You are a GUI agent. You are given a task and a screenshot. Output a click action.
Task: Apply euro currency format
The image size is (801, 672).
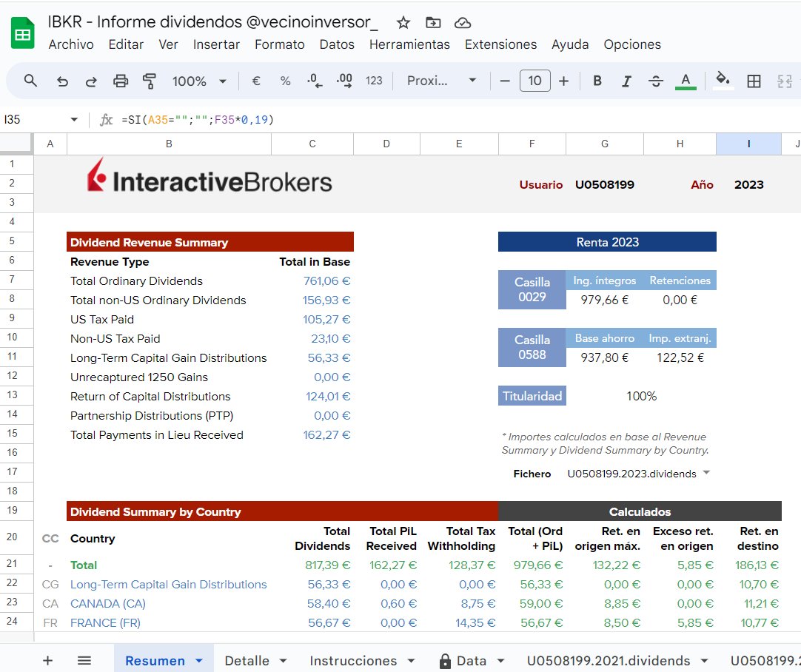coord(256,81)
